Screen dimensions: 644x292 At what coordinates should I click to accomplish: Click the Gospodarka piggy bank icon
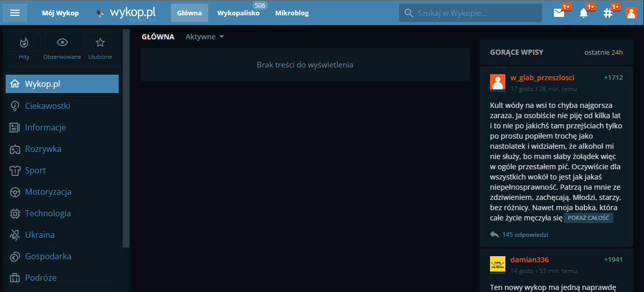click(x=15, y=256)
